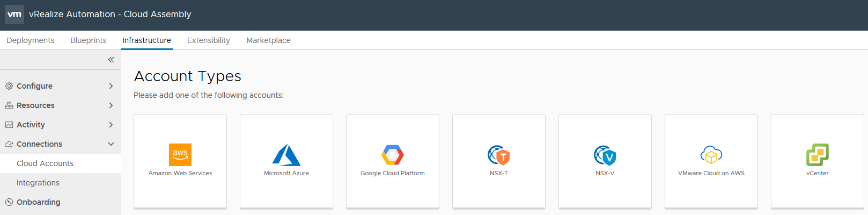The width and height of the screenshot is (868, 215).
Task: Collapse the sidebar with double-chevron icon
Action: (111, 60)
